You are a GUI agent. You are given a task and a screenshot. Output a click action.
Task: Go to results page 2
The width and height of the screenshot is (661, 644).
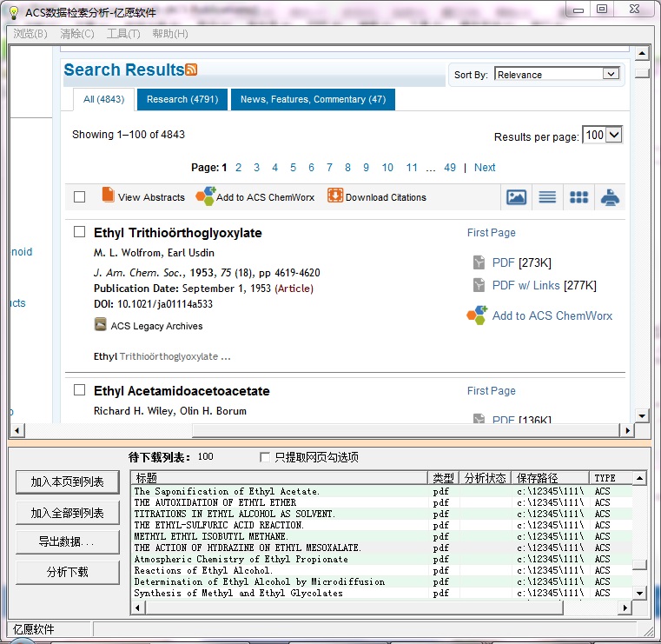[x=238, y=168]
